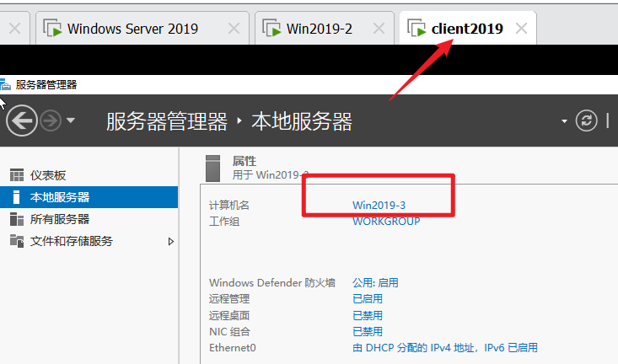
Task: Click the 服务器管理器 title bar icon
Action: point(5,84)
